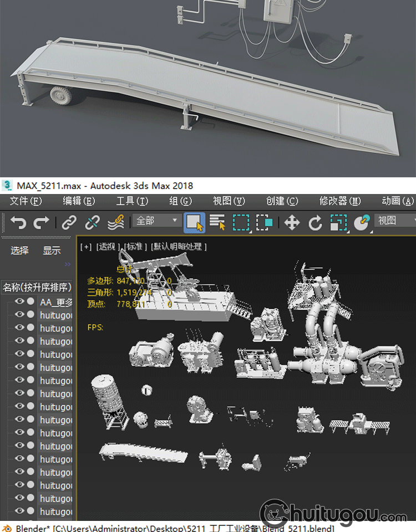Screen dimensions: 416x532
Task: Toggle the eye icon of the first huitugou object
Action: pyautogui.click(x=19, y=315)
